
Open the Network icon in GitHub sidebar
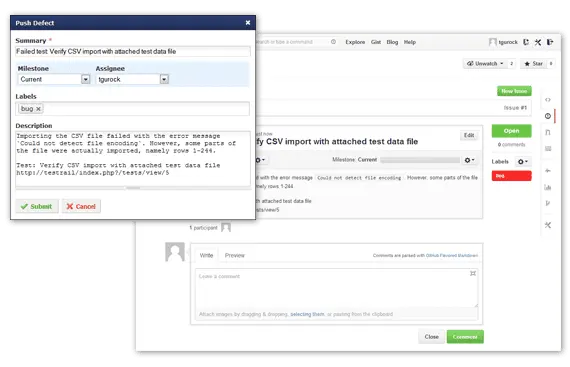[x=548, y=203]
